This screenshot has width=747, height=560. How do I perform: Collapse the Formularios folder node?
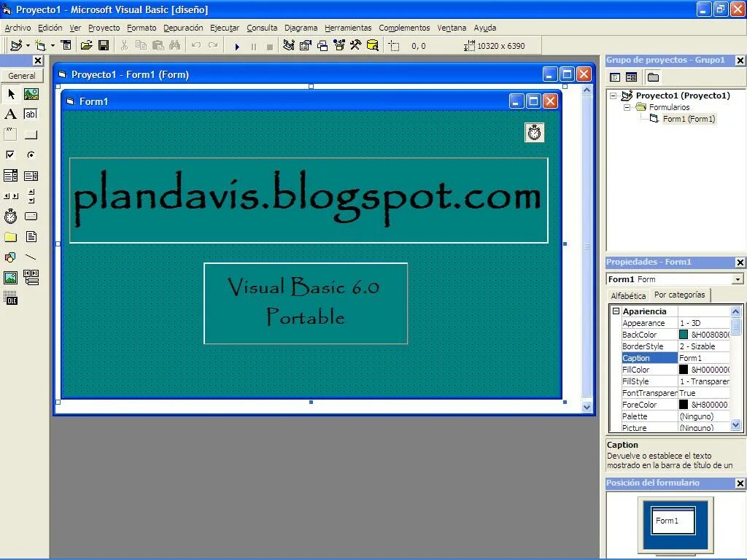point(627,108)
